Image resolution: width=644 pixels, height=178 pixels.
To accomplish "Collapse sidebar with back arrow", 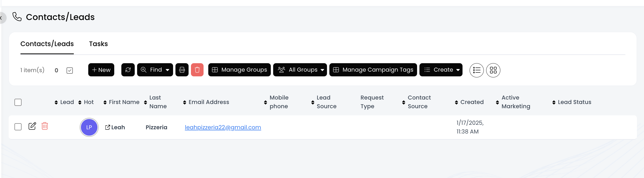I will click(2, 18).
